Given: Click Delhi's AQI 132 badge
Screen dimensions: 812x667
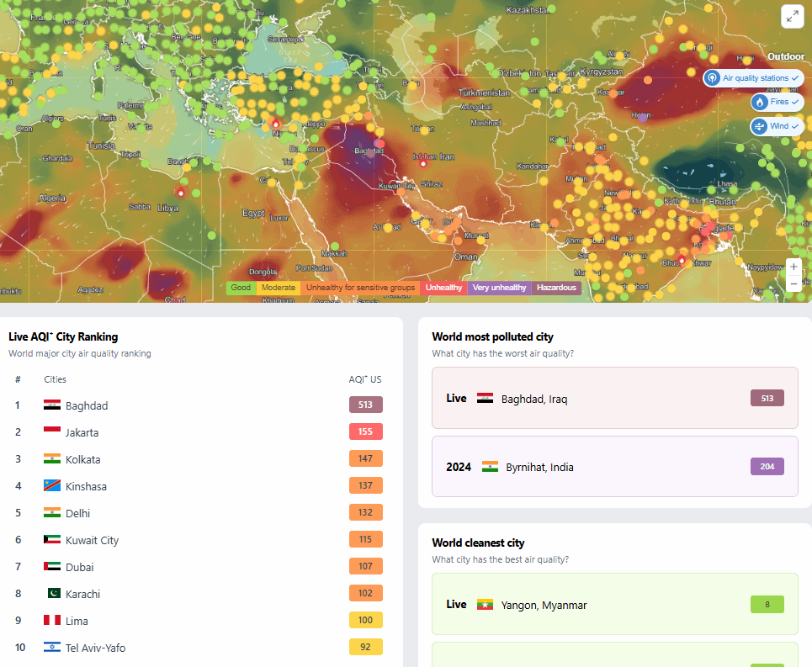Looking at the screenshot, I should [x=365, y=513].
